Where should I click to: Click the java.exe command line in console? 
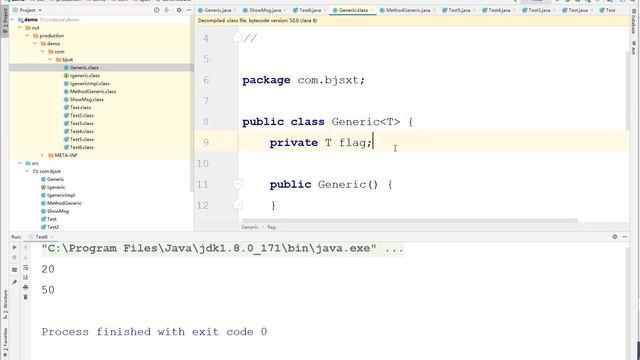(222, 248)
